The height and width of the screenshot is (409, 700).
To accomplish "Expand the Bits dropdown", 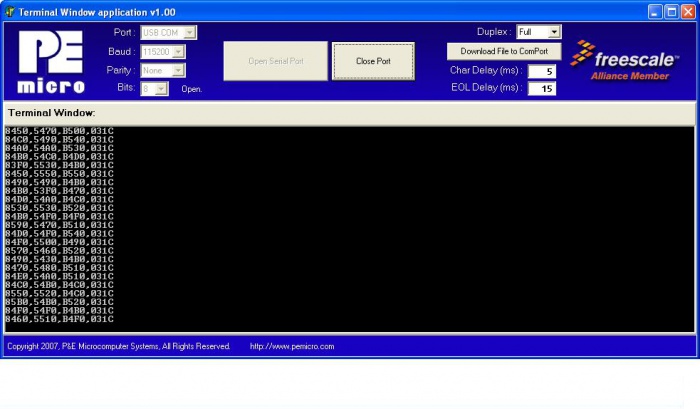I will (162, 89).
